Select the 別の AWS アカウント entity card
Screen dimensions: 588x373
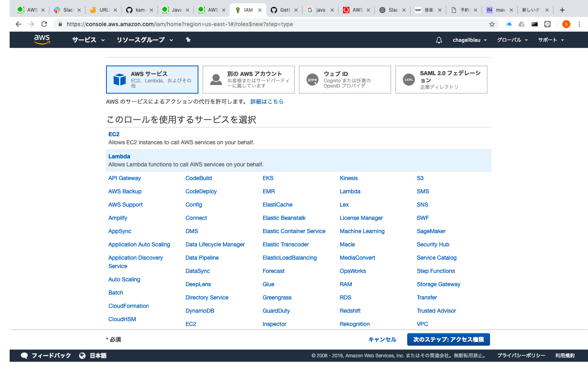pyautogui.click(x=249, y=80)
